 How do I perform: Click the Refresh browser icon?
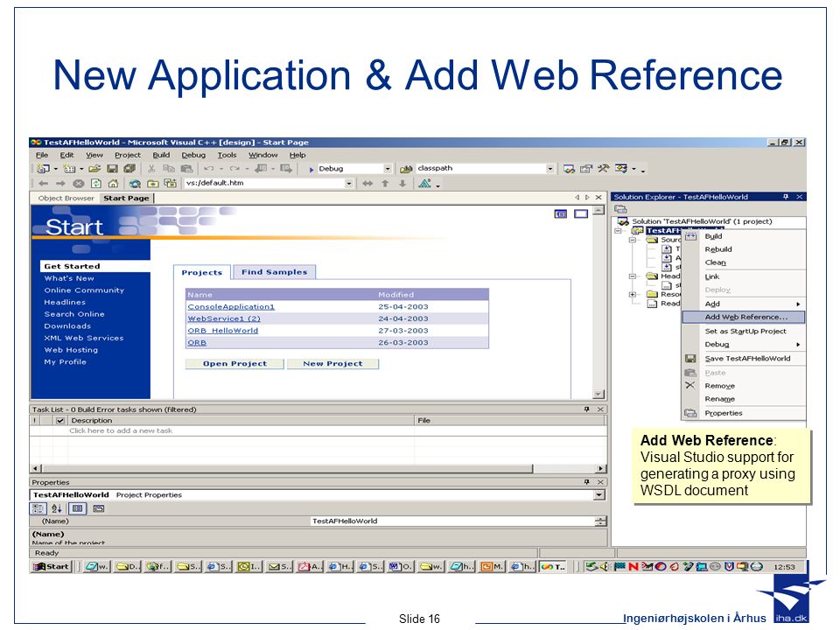pyautogui.click(x=96, y=183)
